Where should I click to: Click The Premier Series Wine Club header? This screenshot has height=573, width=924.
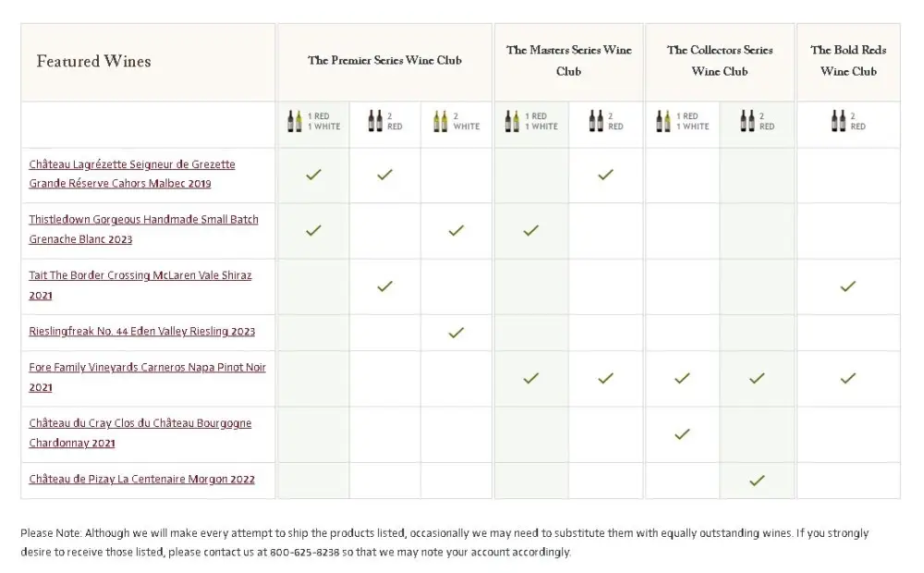[384, 61]
